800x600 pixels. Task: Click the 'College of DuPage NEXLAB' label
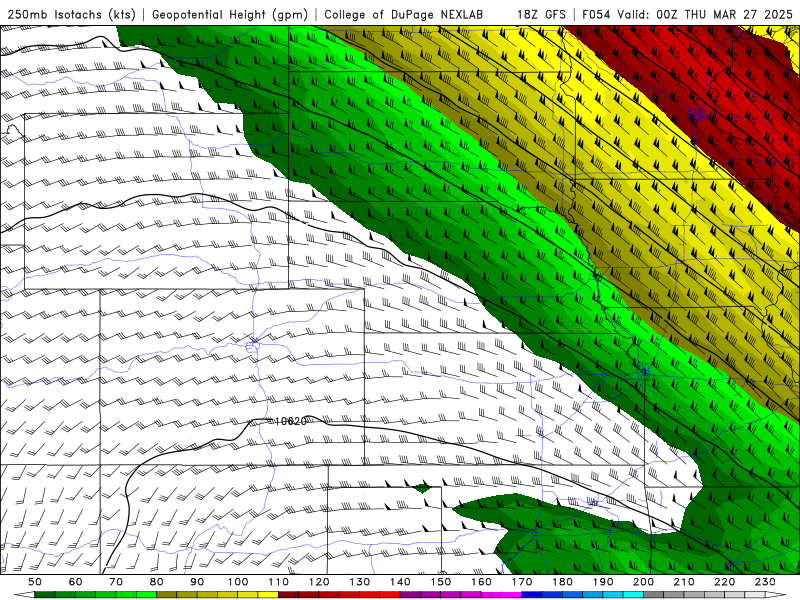tap(404, 14)
